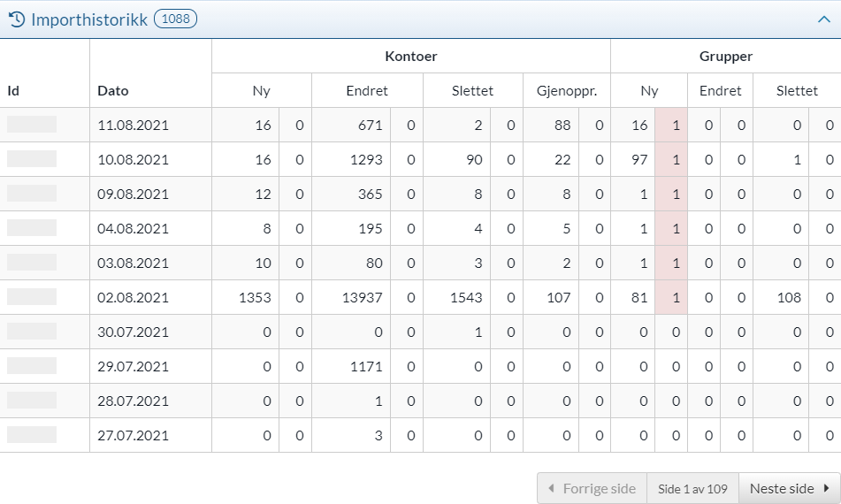Viewport: 841px width, 504px height.
Task: Click the Id column header
Action: (x=13, y=90)
